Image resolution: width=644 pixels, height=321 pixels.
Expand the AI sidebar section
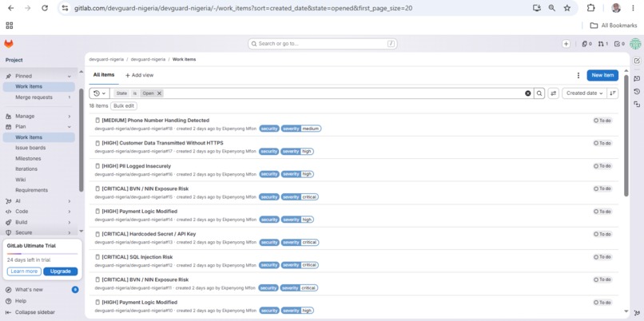(38, 201)
